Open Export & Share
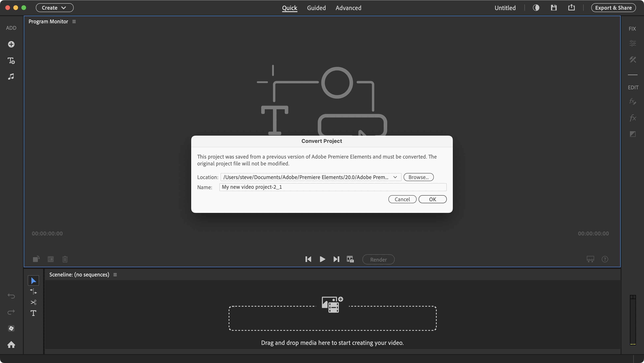This screenshot has height=363, width=644. [613, 8]
